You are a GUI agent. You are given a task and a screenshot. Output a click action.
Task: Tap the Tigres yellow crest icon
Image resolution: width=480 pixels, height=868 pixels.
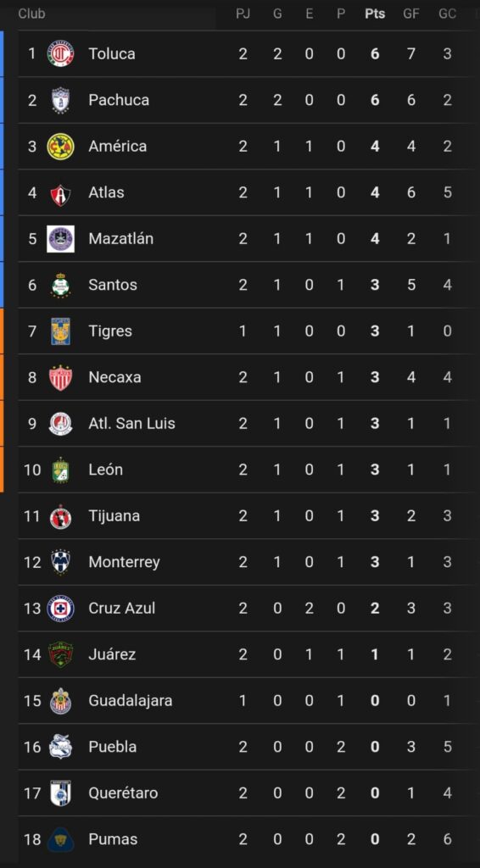[60, 331]
